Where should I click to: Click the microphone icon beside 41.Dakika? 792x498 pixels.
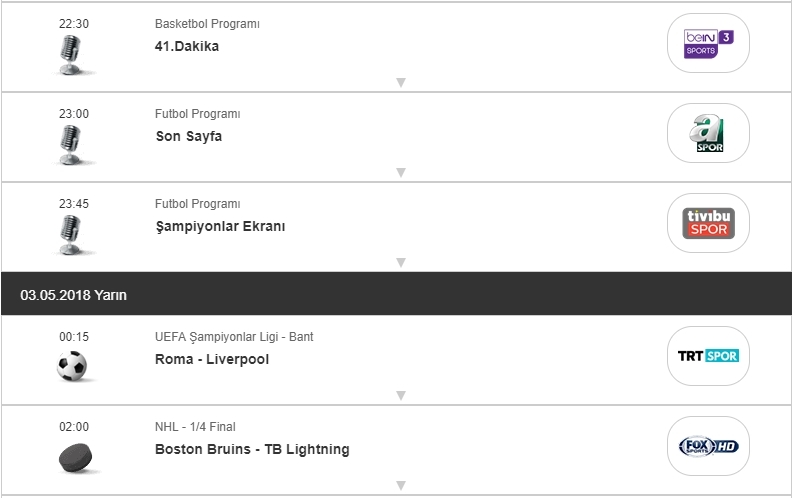click(73, 54)
